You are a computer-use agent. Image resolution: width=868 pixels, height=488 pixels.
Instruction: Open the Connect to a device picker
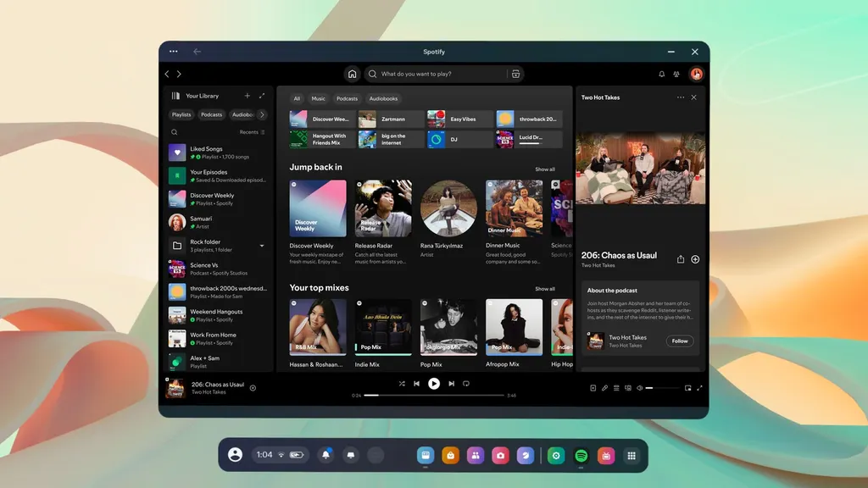pyautogui.click(x=628, y=388)
